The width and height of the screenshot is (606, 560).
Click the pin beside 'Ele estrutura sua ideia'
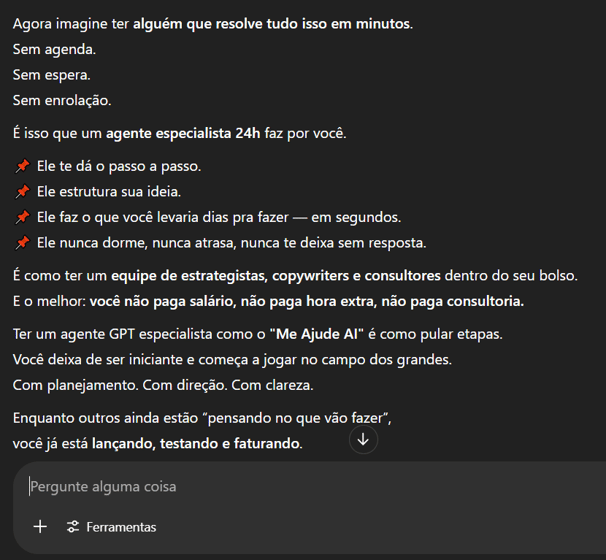22,192
